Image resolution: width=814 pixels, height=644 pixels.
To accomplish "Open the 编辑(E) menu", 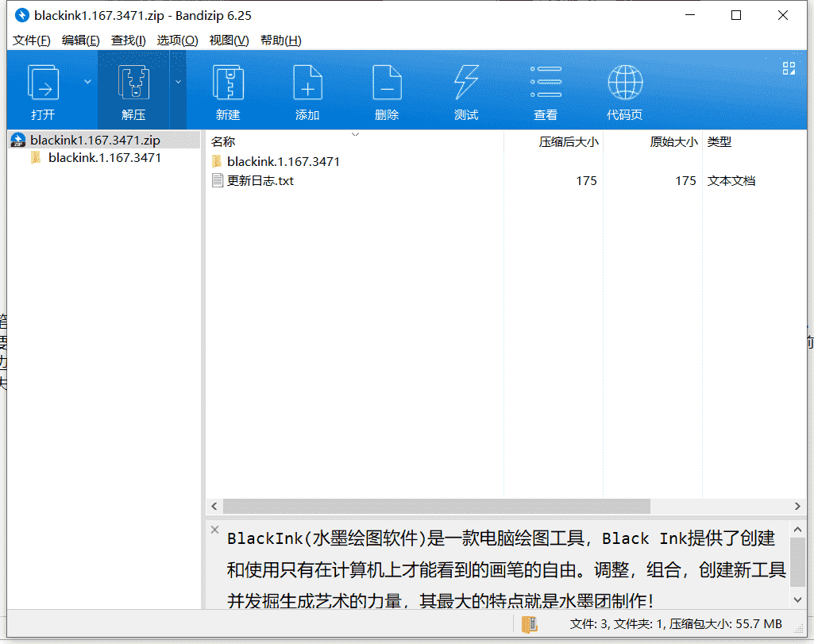I will point(80,40).
